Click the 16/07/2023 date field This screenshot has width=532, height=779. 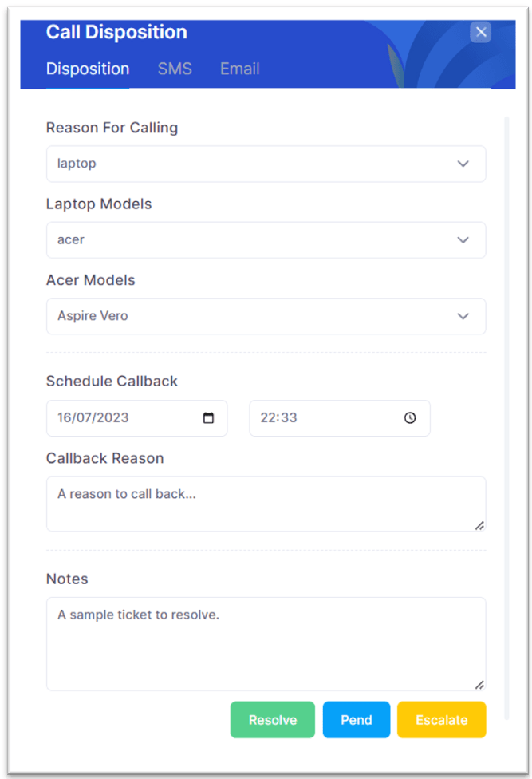pyautogui.click(x=137, y=417)
